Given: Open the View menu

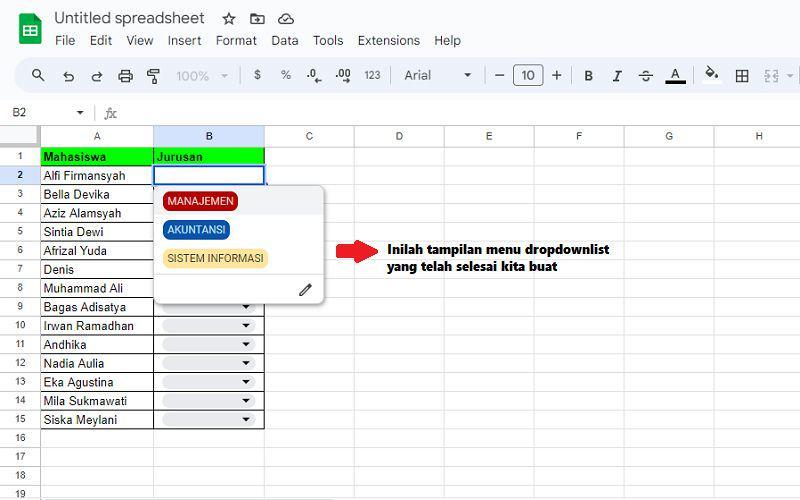Looking at the screenshot, I should tap(140, 41).
